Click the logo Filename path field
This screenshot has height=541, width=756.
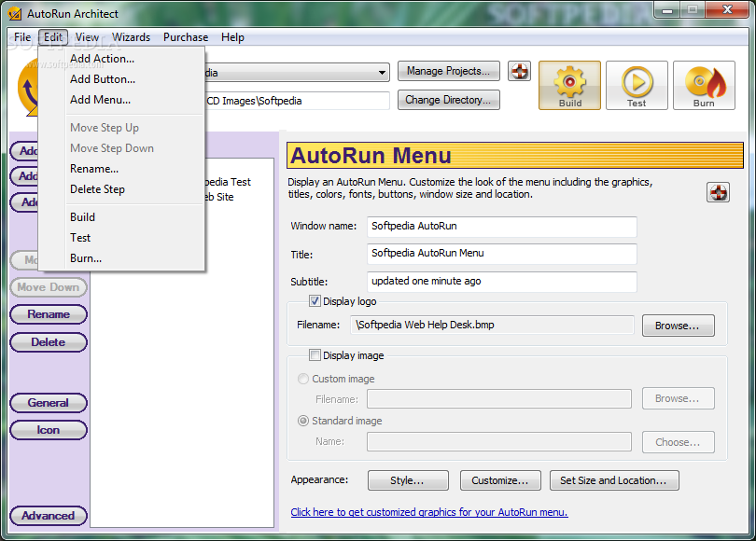[x=492, y=326]
